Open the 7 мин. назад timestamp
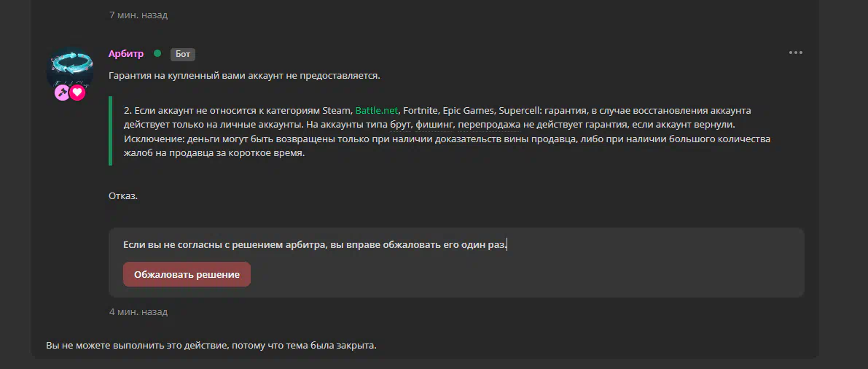The image size is (868, 369). 138,15
